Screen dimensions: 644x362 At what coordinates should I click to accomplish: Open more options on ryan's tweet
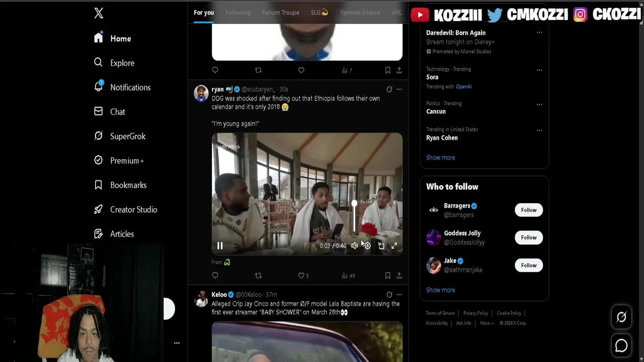[399, 89]
